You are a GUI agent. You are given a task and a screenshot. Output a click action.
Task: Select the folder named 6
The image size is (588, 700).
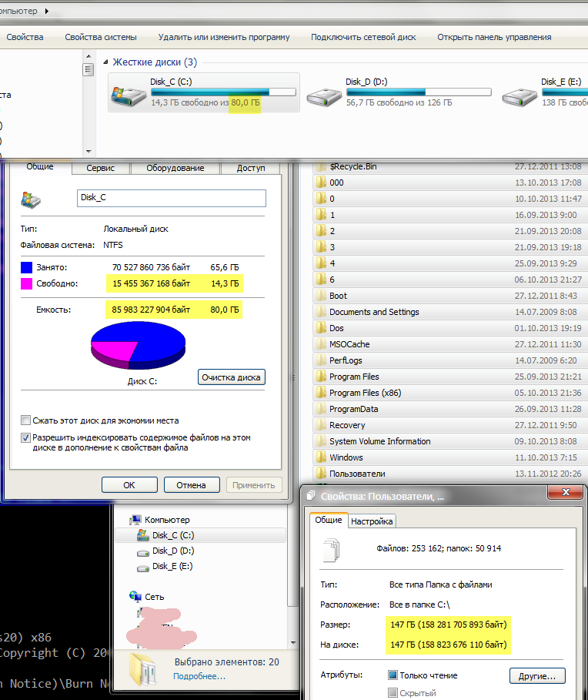pyautogui.click(x=449, y=280)
